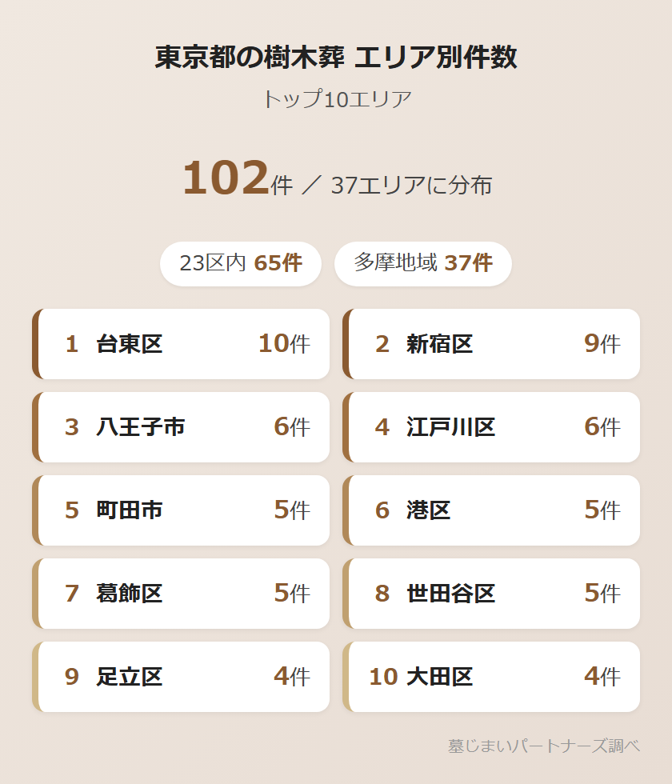Screen dimensions: 672x784
Task: Click the 町田市 5件 card
Action: pyautogui.click(x=182, y=510)
